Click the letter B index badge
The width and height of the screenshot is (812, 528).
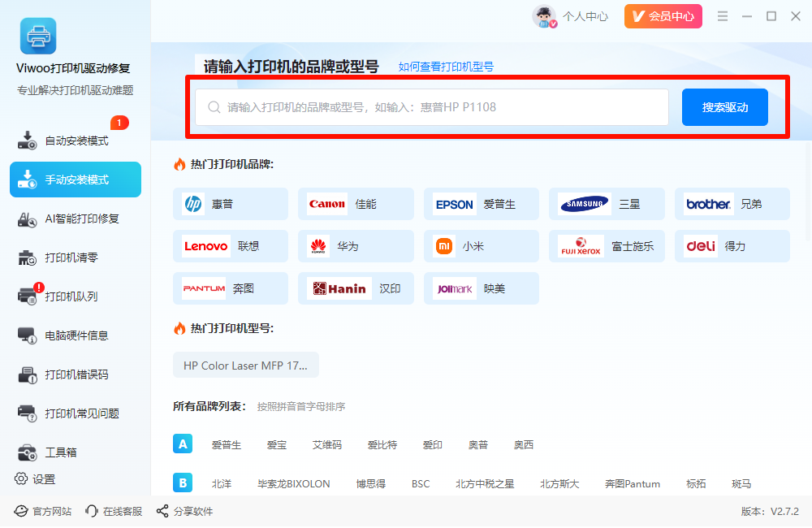(183, 483)
